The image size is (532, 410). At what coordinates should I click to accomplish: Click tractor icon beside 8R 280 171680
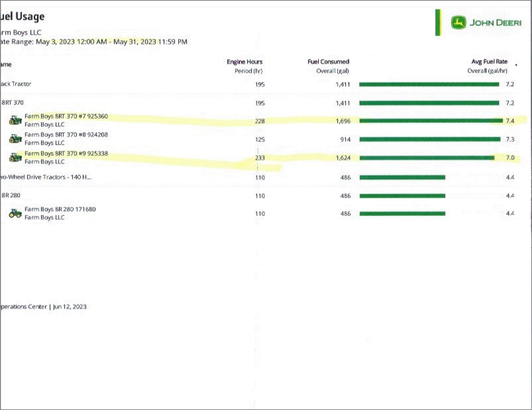(15, 213)
